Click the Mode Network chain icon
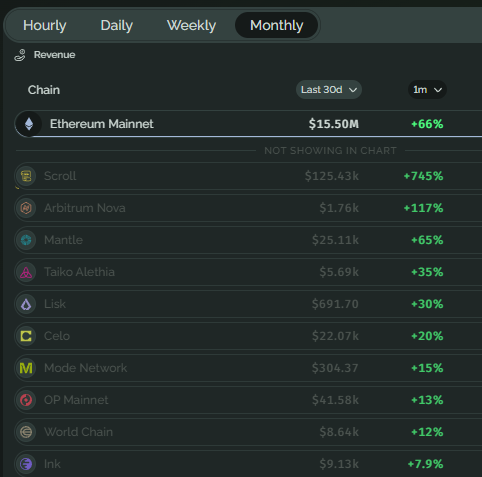This screenshot has height=477, width=482. pyautogui.click(x=26, y=368)
